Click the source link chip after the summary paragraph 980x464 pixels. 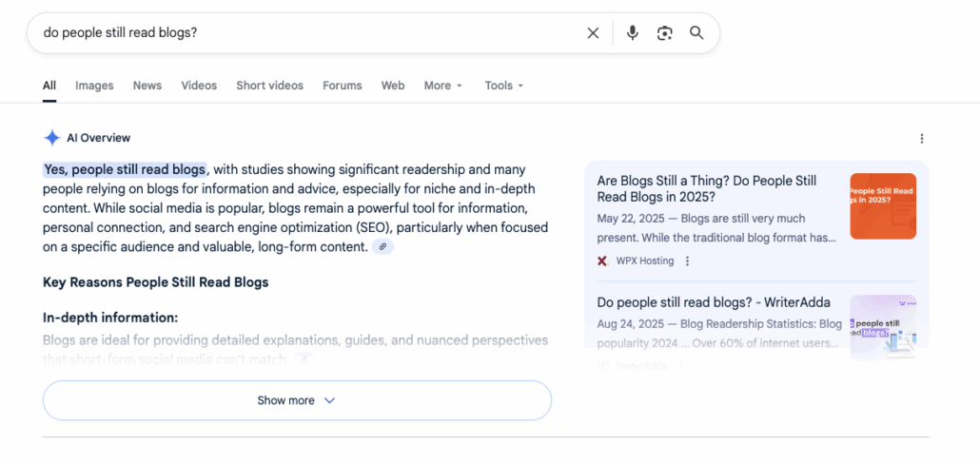[382, 247]
